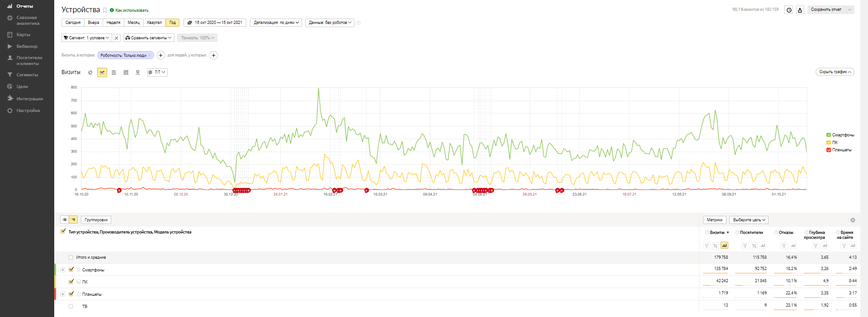Image resolution: width=868 pixels, height=317 pixels.
Task: Open the Выберите цель dropdown
Action: [x=749, y=220]
